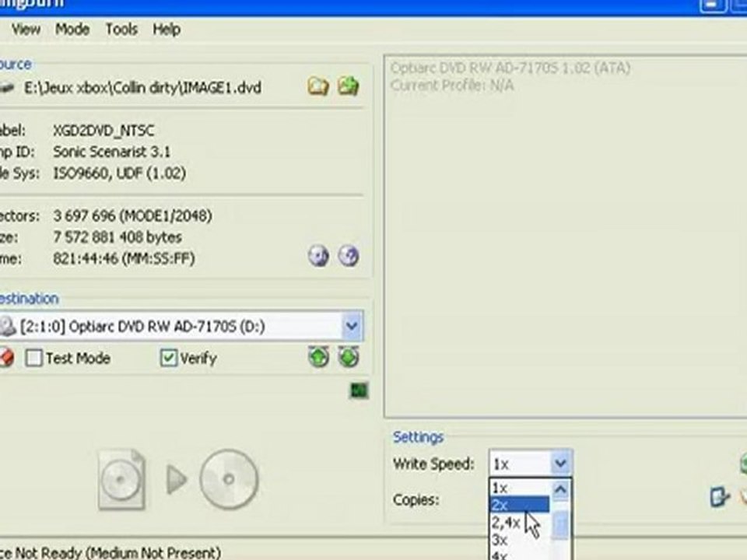This screenshot has height=560, width=747.
Task: Click the second green tray icon beside Verify
Action: point(349,357)
